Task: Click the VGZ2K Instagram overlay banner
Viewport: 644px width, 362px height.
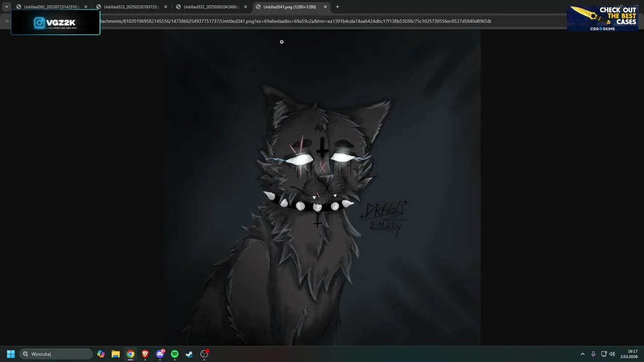Action: [55, 23]
